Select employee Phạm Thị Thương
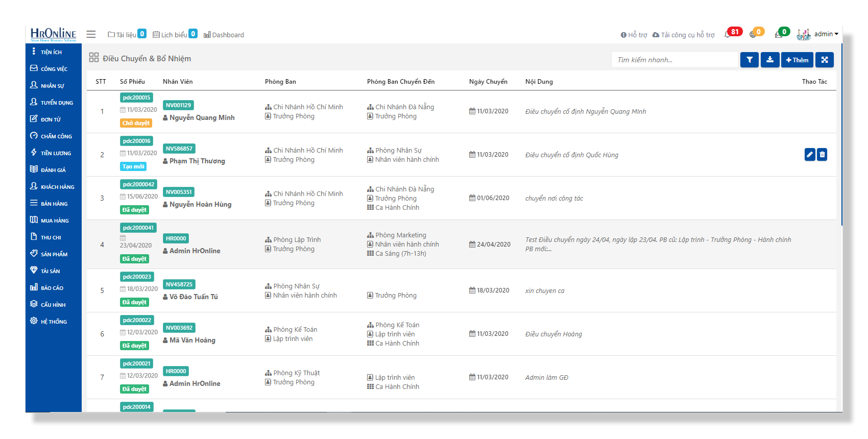Image resolution: width=868 pixels, height=439 pixels. (x=197, y=161)
